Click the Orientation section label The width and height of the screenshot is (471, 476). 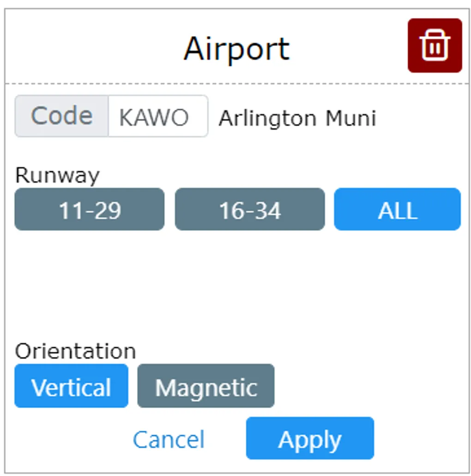coord(75,351)
